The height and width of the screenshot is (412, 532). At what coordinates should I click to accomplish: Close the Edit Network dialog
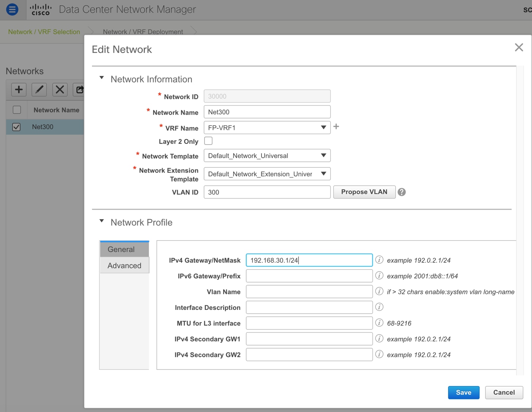coord(519,47)
